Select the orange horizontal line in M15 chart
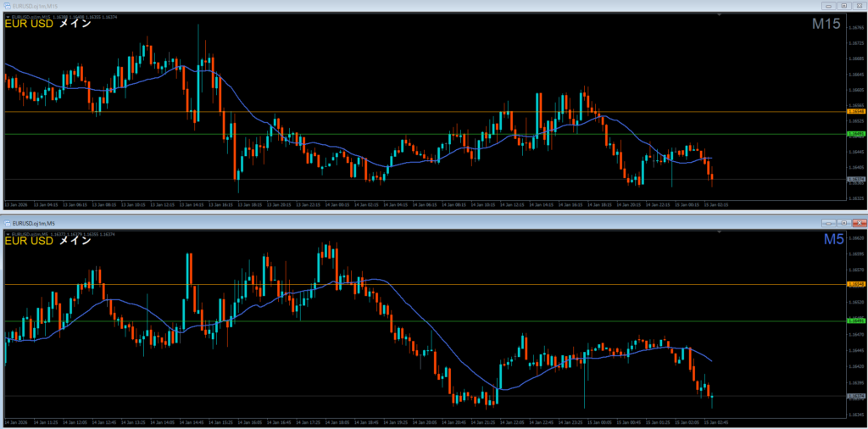The height and width of the screenshot is (429, 868). [x=426, y=112]
